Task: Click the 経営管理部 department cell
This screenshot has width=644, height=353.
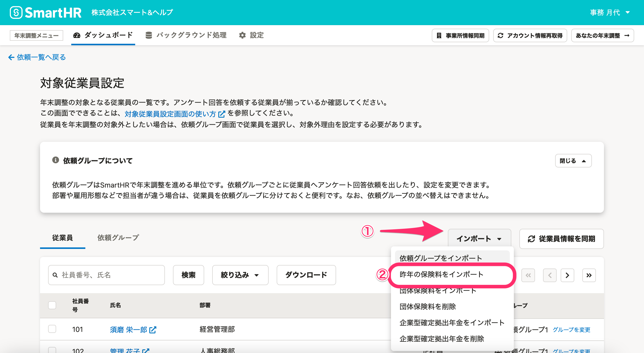Action: [x=217, y=329]
